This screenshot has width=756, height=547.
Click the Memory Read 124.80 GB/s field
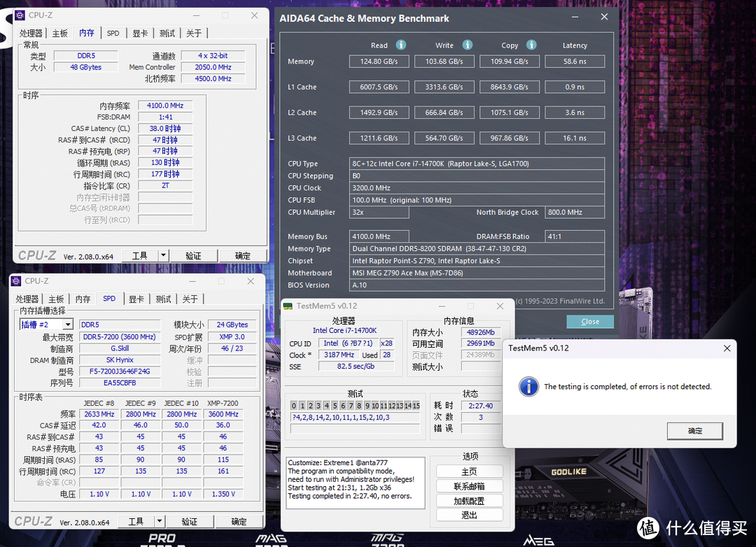click(379, 62)
